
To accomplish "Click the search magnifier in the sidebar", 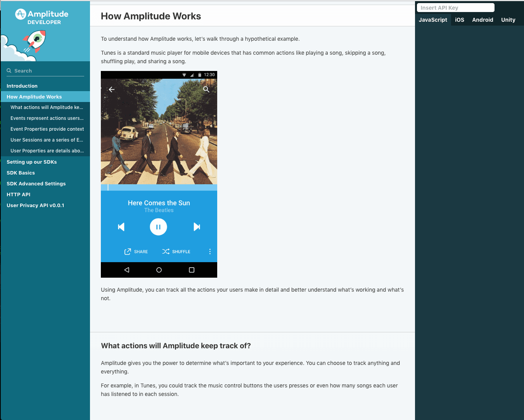I will tap(9, 70).
